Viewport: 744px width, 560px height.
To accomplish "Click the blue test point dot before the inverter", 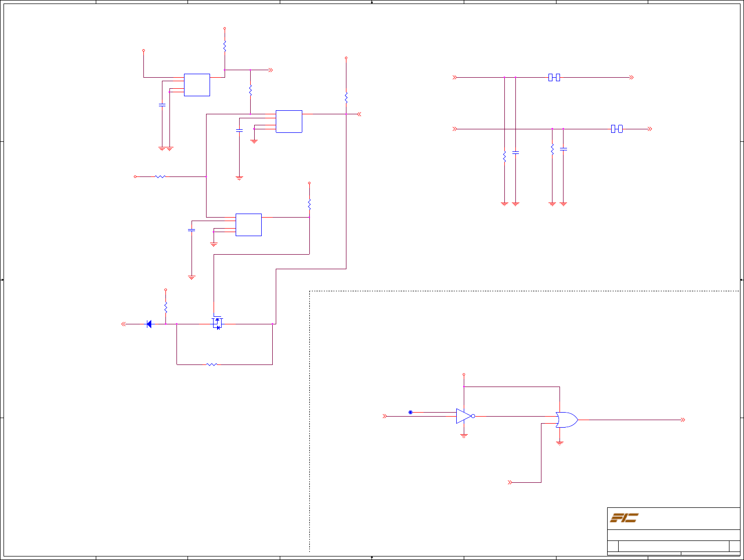I will pos(411,412).
